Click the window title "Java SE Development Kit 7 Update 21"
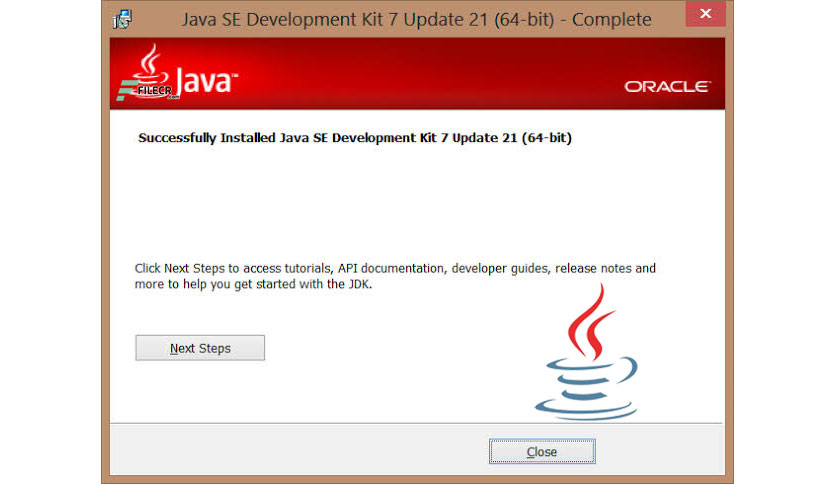This screenshot has height=484, width=836. coord(416,20)
